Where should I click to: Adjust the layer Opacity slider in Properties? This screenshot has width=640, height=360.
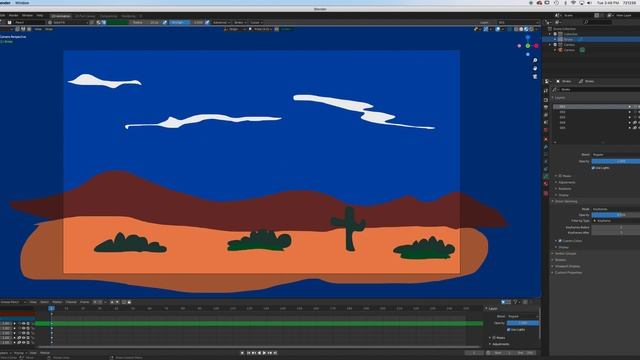point(616,161)
